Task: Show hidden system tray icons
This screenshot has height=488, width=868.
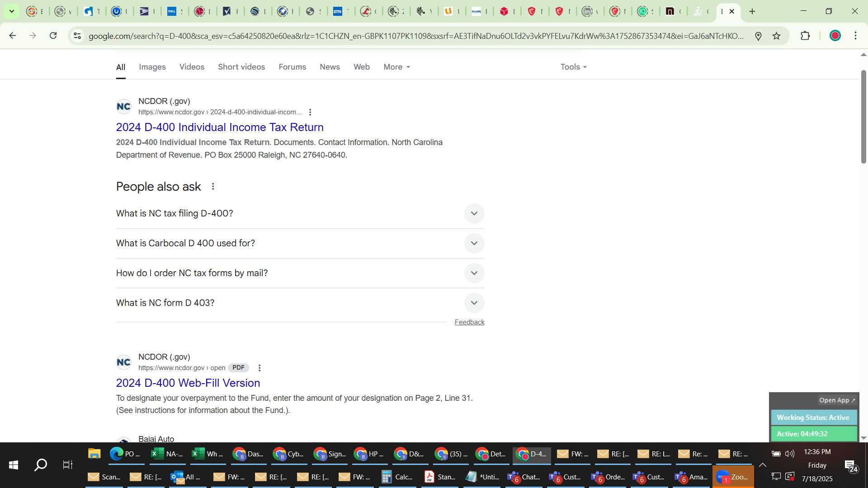Action: coord(762,465)
